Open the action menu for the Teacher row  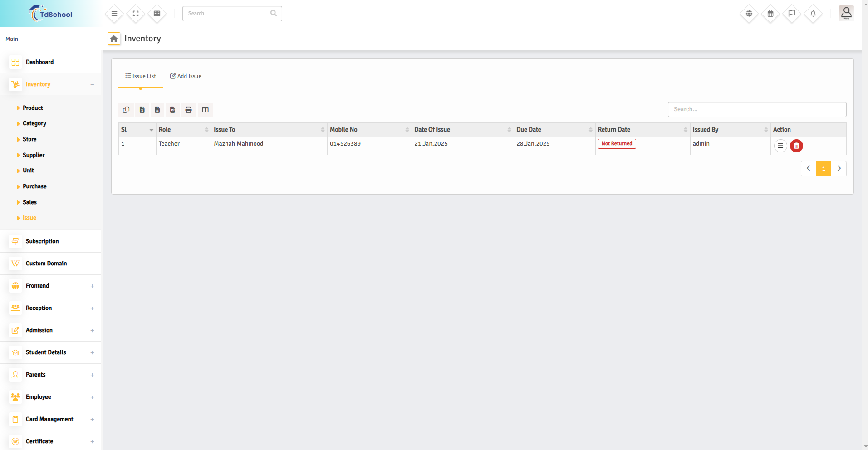pos(780,146)
